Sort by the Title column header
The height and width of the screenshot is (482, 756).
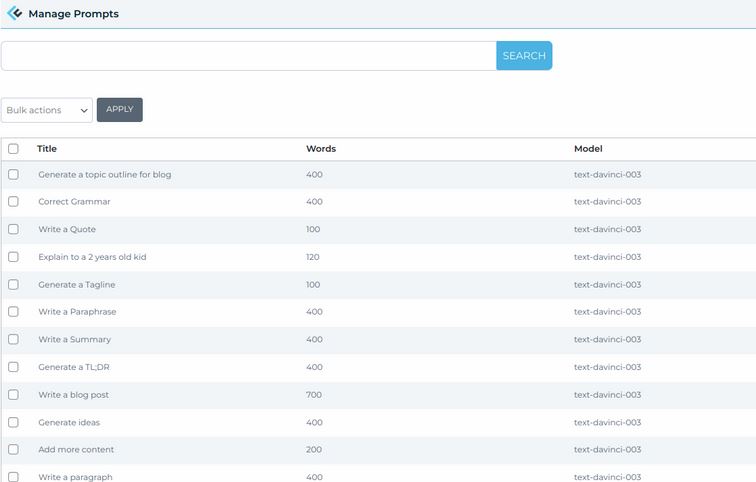tap(47, 149)
